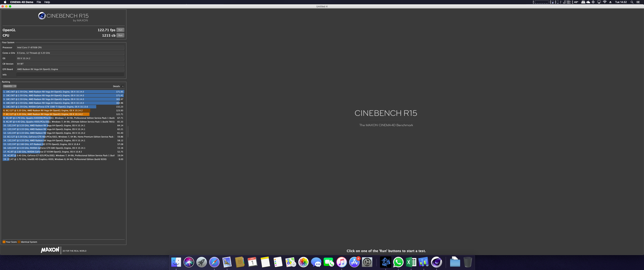Select ranking row 16 with GTX 680
Viewport: 644px width, 270px height.
pos(63,148)
